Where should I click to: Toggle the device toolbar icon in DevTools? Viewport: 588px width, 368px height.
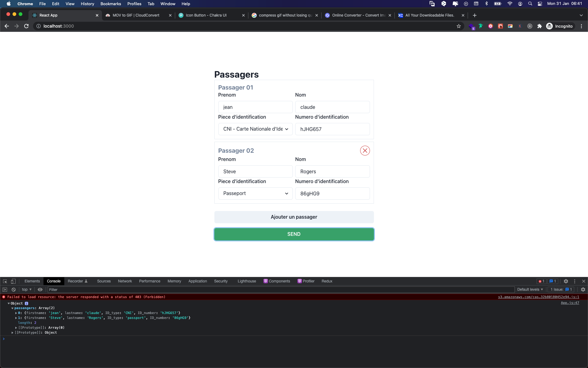click(x=13, y=281)
